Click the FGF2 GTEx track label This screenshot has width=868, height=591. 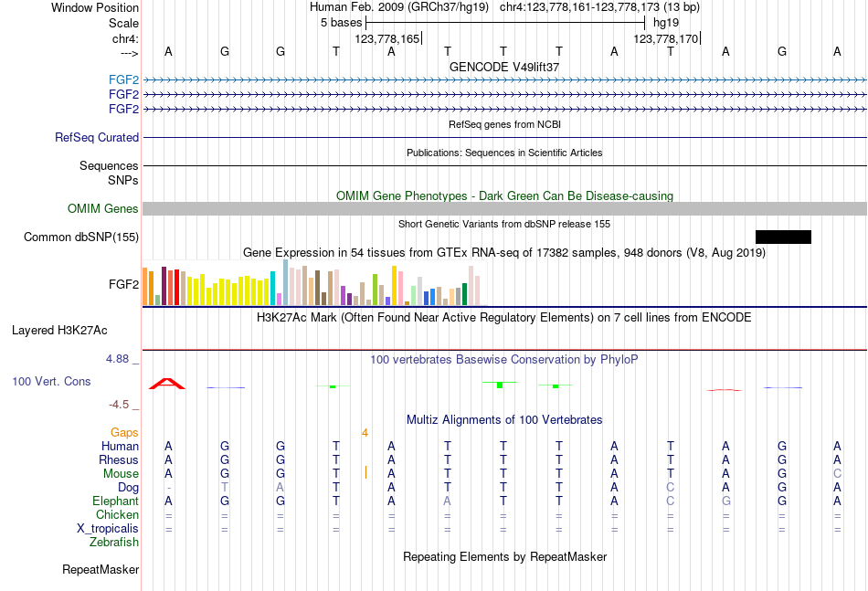(x=123, y=284)
